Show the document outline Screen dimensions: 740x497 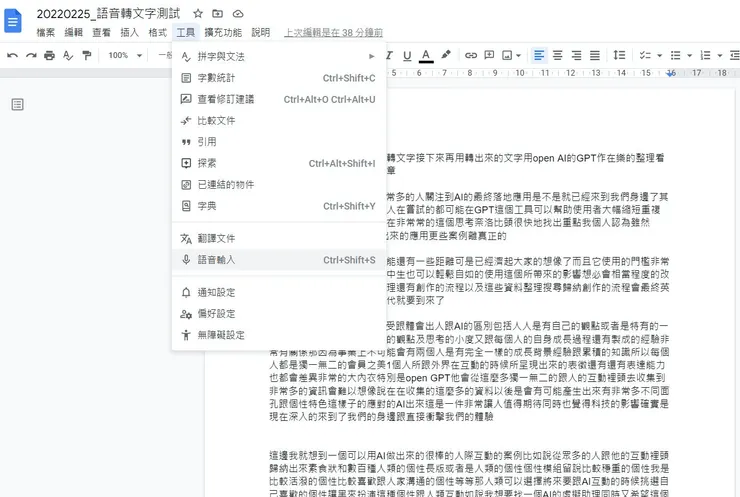click(x=17, y=105)
